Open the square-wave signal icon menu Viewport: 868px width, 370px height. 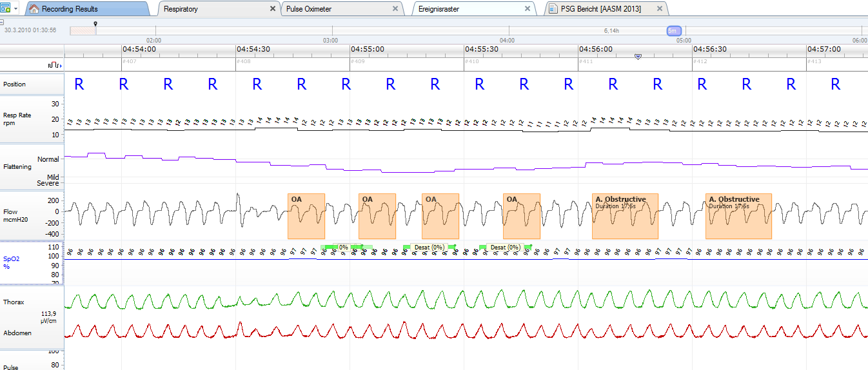coord(54,65)
